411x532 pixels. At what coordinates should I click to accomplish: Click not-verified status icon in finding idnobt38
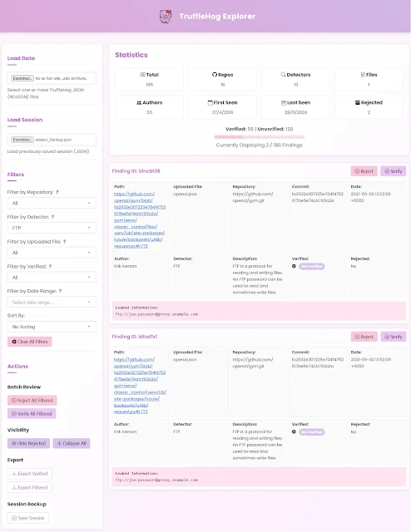coord(294,266)
